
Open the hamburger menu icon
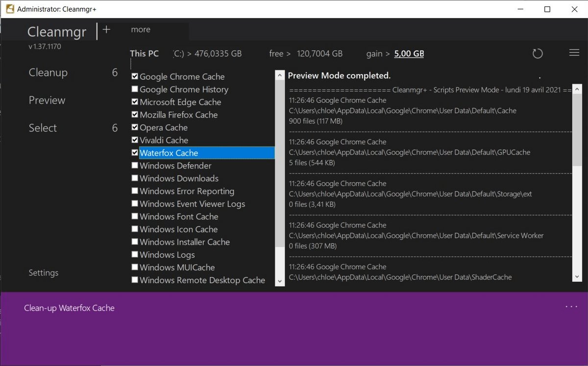[574, 53]
